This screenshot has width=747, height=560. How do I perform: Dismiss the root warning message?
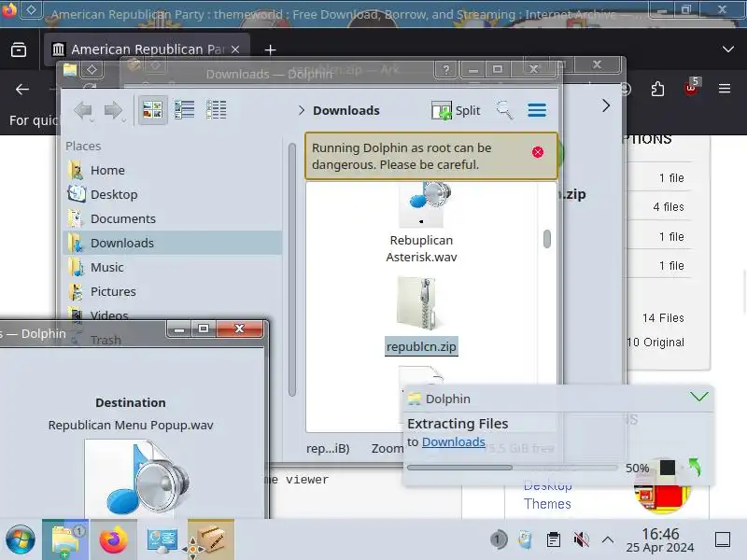538,152
